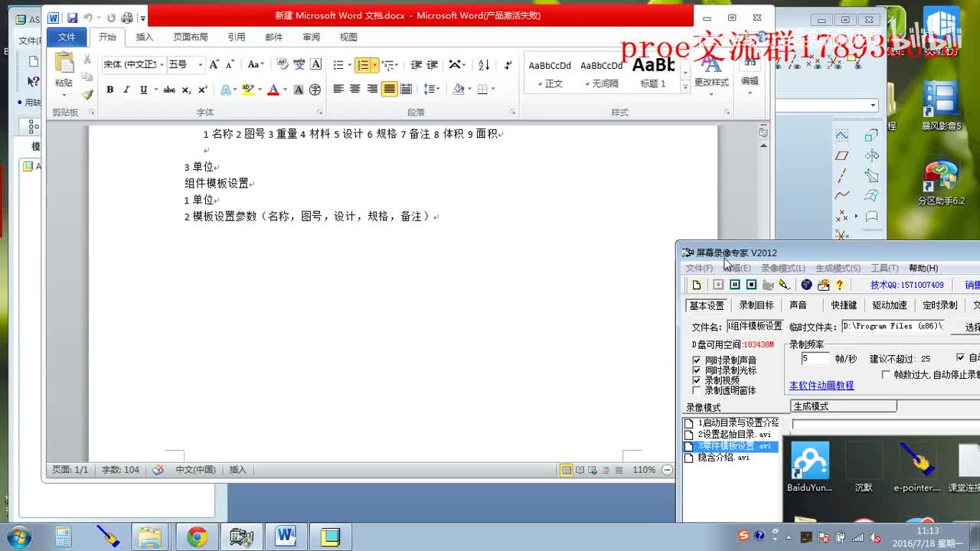Expand the numbering list dropdown arrow
Screen dimensions: 980x551
[374, 65]
